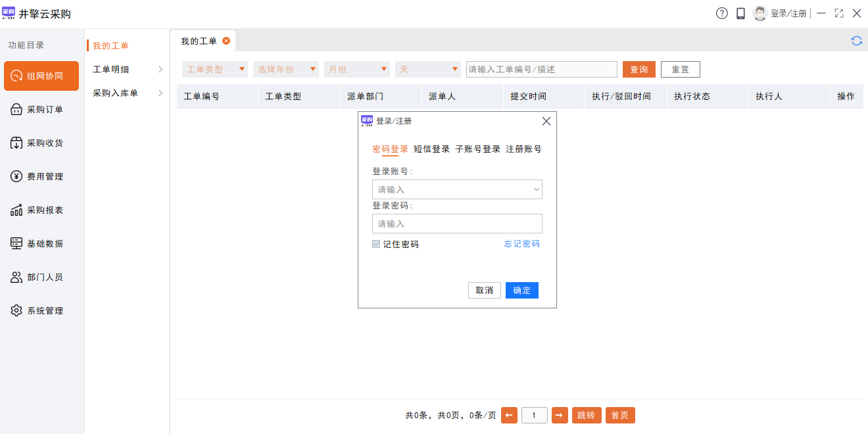Switch to 注册账号 tab
This screenshot has width=868, height=434.
523,149
